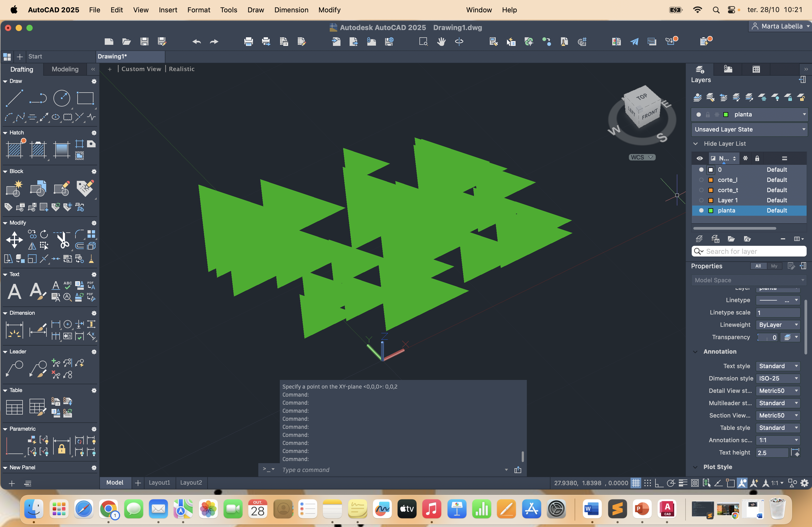The image size is (812, 527).
Task: Select the Circle tool in Draw panel
Action: pyautogui.click(x=62, y=98)
